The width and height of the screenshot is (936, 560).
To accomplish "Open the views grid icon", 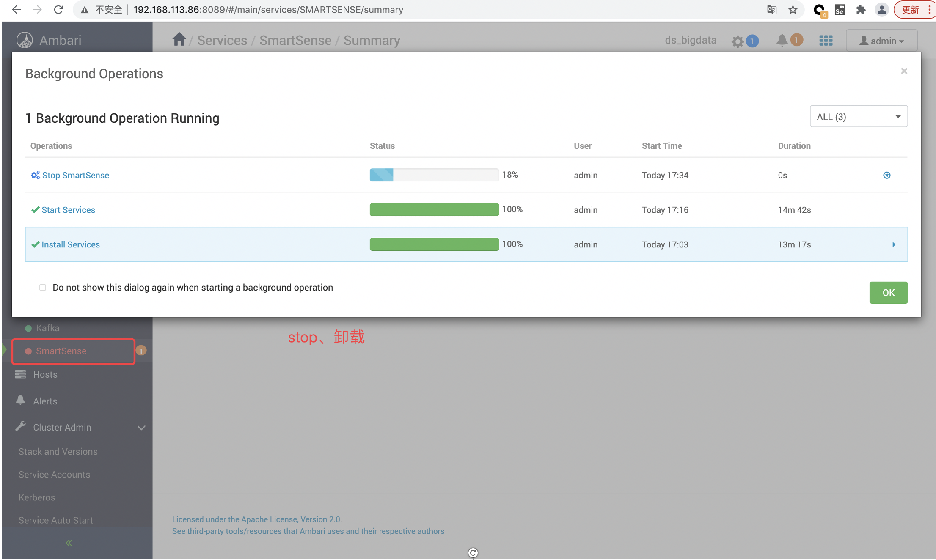I will 826,41.
